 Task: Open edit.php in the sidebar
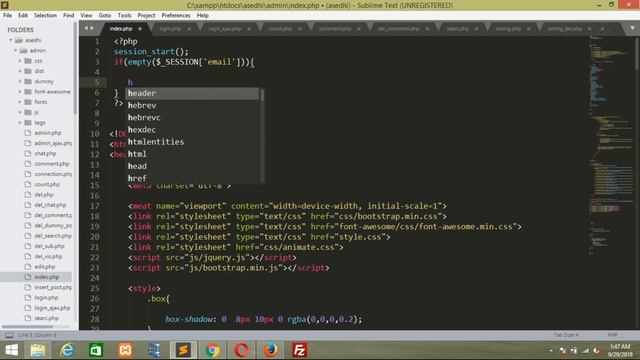tap(44, 267)
